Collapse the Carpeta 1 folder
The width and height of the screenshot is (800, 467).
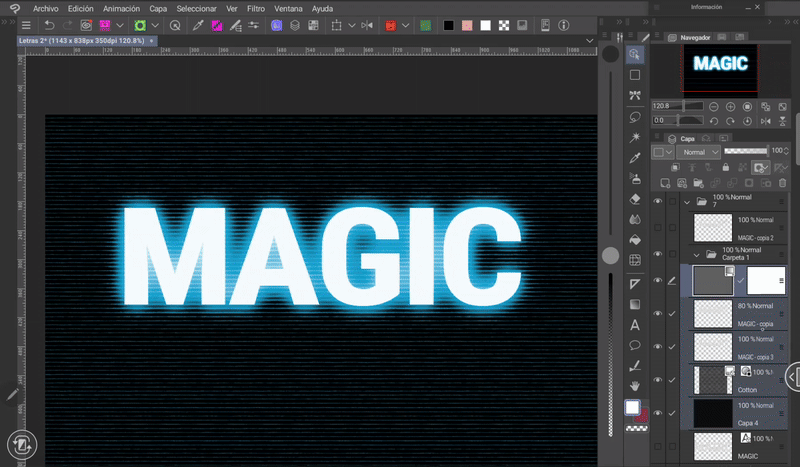tap(697, 253)
